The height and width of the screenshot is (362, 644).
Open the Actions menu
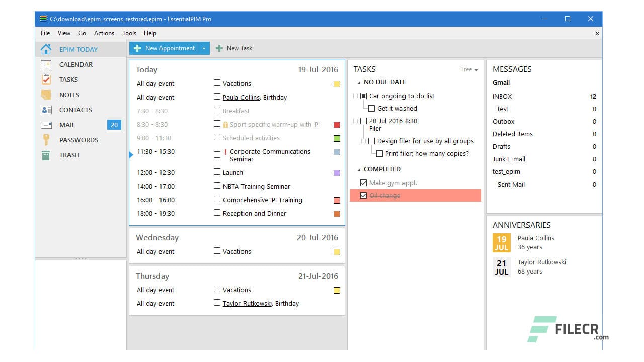(x=104, y=33)
